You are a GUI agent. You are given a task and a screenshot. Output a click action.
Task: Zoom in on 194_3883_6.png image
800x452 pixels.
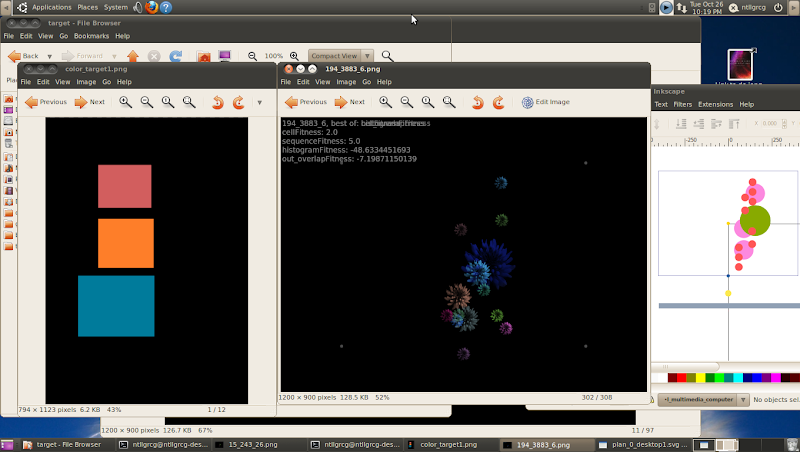pos(386,102)
